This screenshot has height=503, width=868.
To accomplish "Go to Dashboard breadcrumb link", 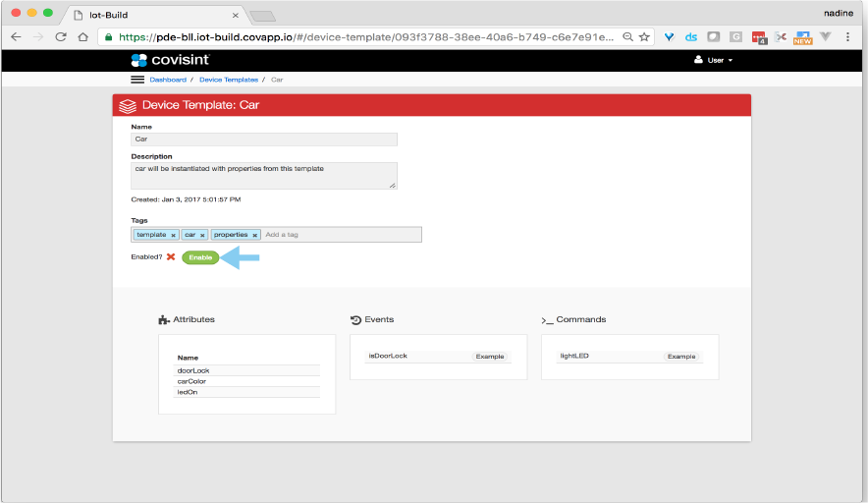I will pos(168,80).
